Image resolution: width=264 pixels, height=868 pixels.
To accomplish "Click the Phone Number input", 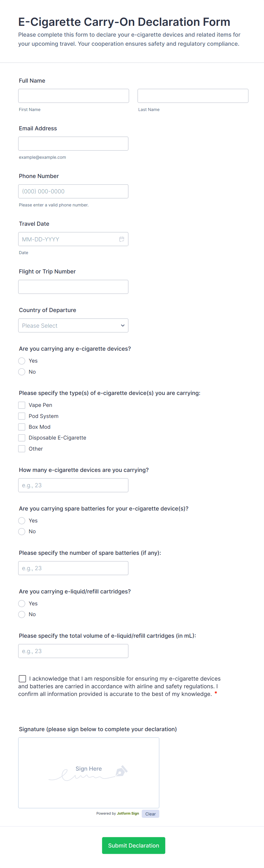I will tap(73, 191).
